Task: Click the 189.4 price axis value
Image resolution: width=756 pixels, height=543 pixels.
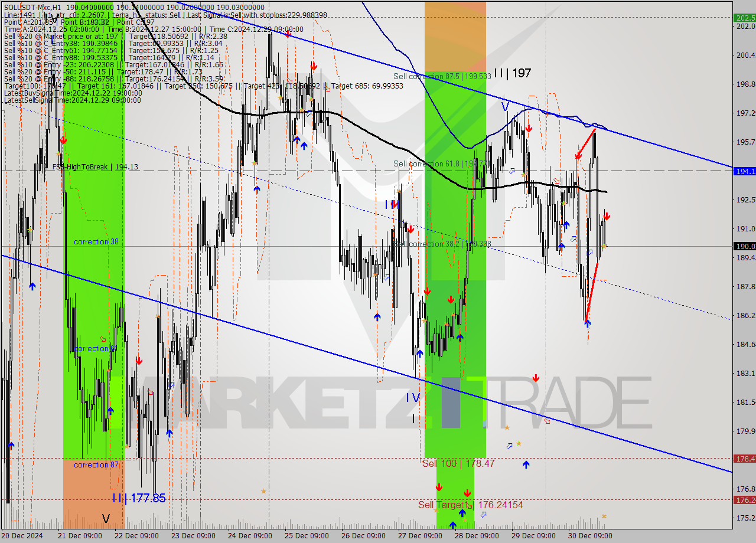Action: pyautogui.click(x=745, y=257)
